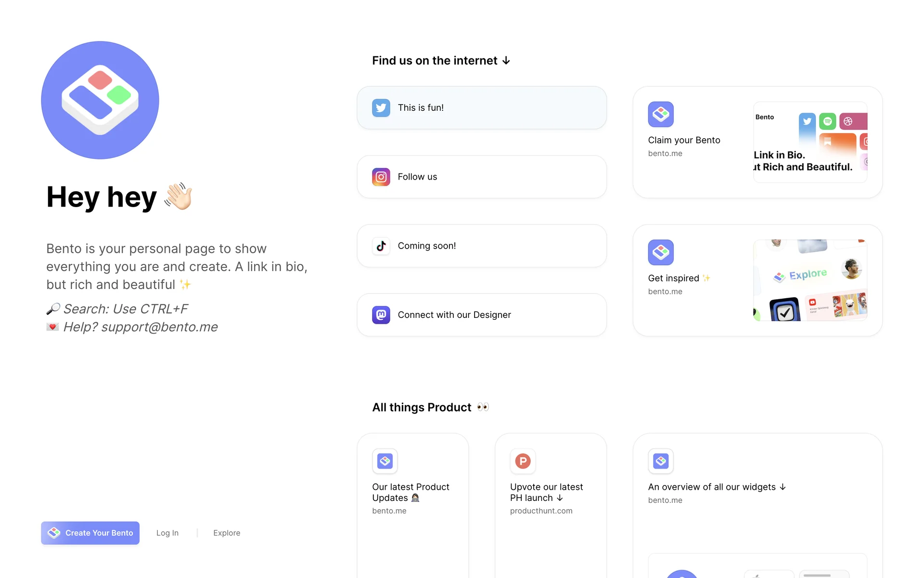Click the Instagram icon

click(381, 177)
